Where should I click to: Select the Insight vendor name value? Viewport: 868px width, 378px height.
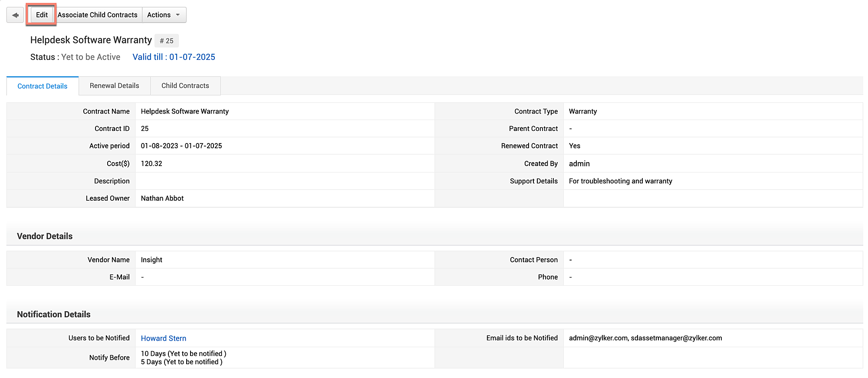tap(151, 260)
